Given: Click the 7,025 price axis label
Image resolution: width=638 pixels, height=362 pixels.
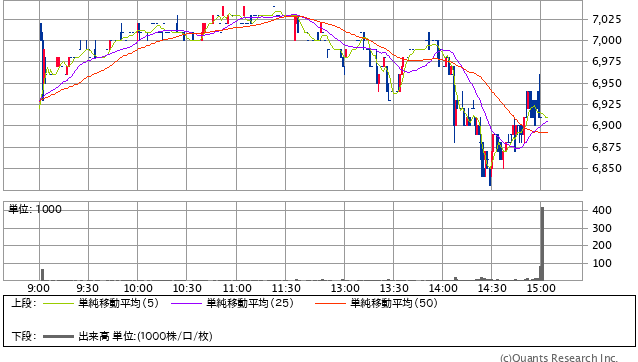Looking at the screenshot, I should [x=607, y=19].
